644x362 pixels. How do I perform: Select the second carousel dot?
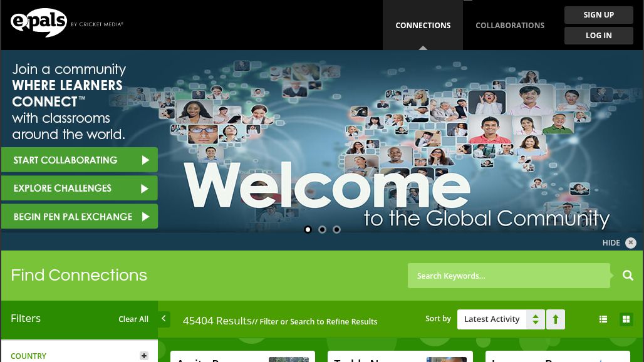coord(322,229)
